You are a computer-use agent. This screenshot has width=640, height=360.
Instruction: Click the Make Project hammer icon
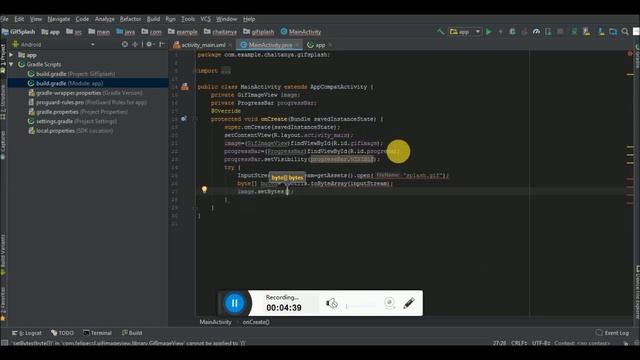click(x=440, y=31)
